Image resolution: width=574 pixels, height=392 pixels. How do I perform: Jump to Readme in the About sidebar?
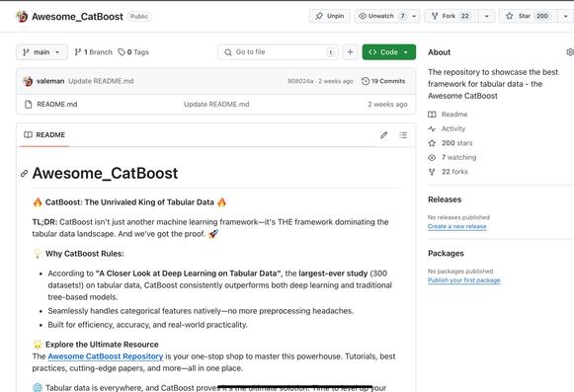click(449, 115)
